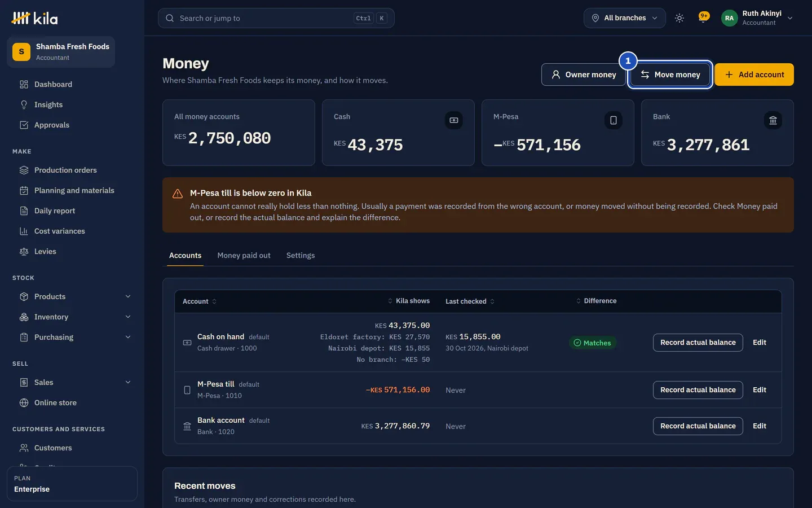Image resolution: width=812 pixels, height=508 pixels.
Task: Click the Cash on hand row icon
Action: point(187,343)
